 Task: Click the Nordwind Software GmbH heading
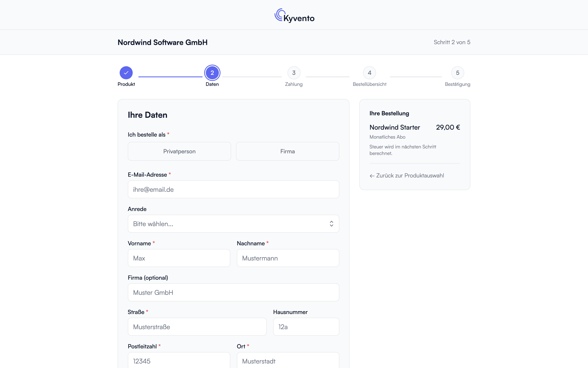coord(163,42)
